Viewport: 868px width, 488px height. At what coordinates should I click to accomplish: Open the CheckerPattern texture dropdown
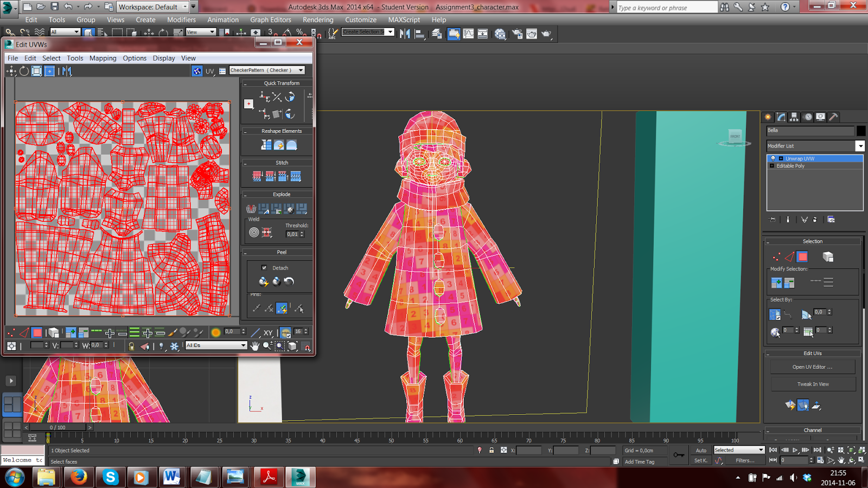[267, 70]
